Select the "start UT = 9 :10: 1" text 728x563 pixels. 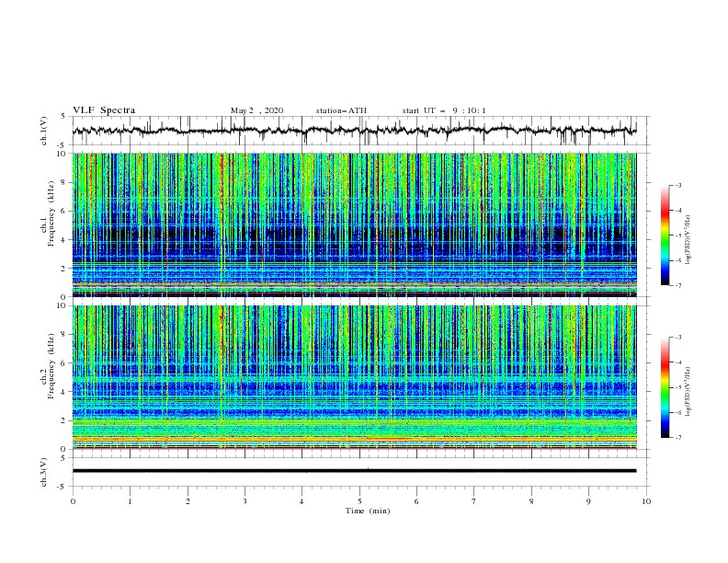[x=444, y=110]
